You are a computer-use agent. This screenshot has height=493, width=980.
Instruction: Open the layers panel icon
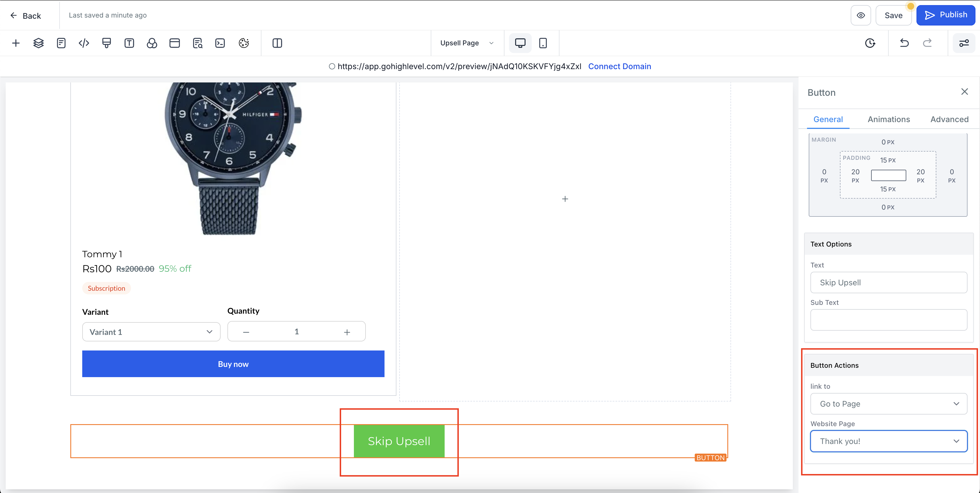pyautogui.click(x=39, y=43)
